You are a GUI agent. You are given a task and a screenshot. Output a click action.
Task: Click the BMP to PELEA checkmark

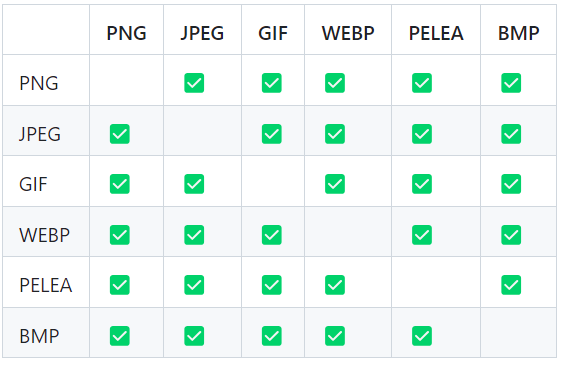(422, 336)
